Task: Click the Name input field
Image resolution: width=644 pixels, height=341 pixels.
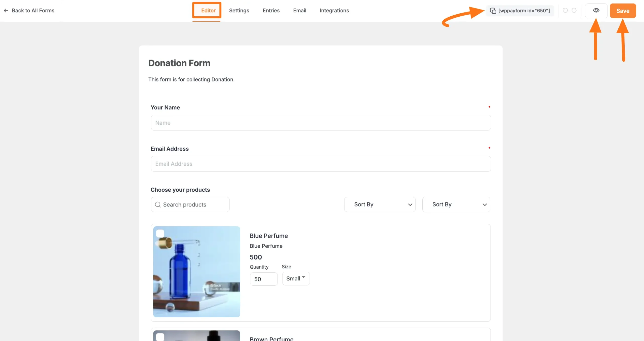Action: pos(320,122)
